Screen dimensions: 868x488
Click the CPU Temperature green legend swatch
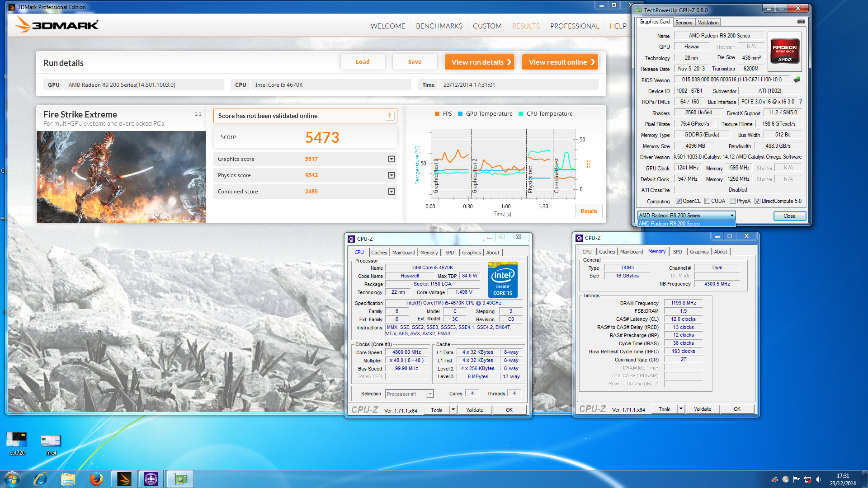point(521,114)
